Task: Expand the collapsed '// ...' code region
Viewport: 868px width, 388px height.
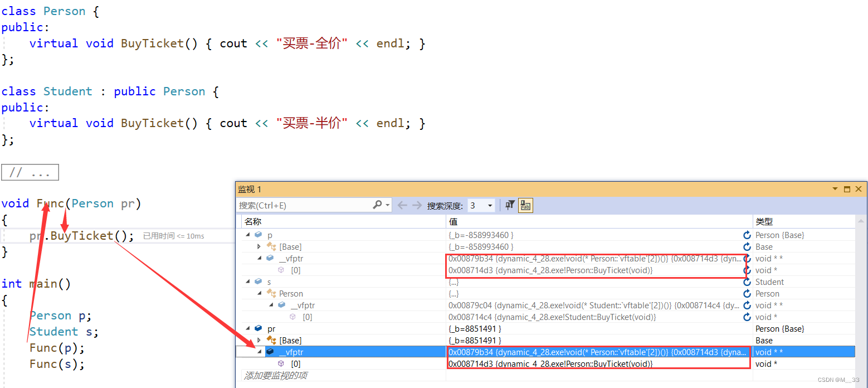Action: 30,173
